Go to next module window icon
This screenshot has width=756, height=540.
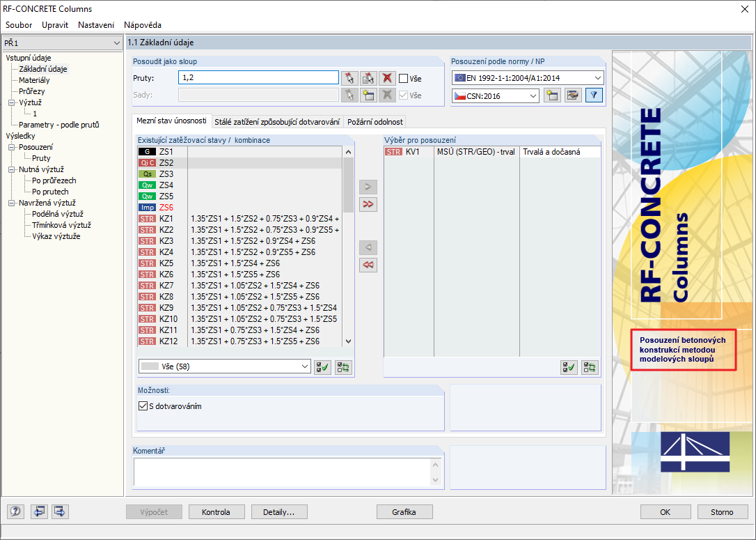[x=61, y=511]
